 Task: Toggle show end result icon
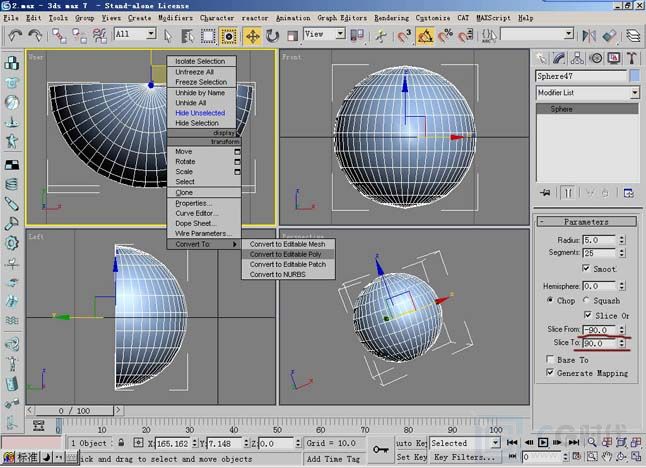click(568, 193)
